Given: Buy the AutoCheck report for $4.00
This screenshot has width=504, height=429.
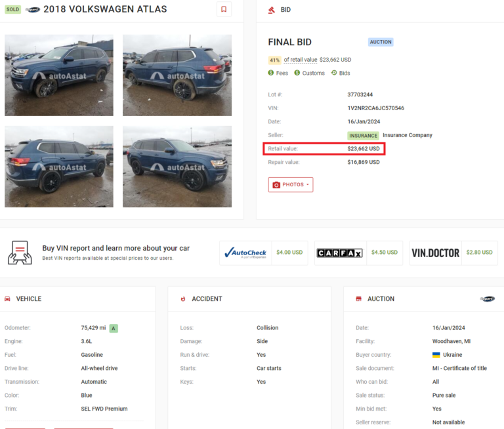Looking at the screenshot, I should [x=263, y=253].
